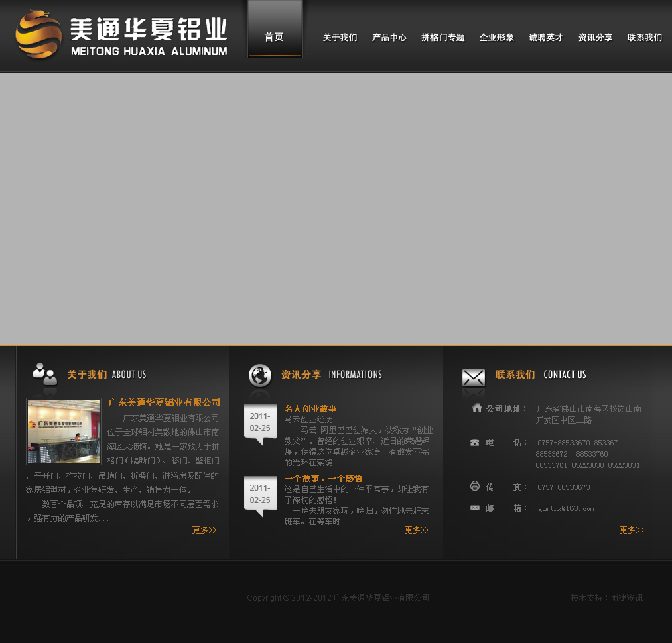Click the company reception photo thumbnail
Image resolution: width=672 pixels, height=643 pixels.
[x=64, y=431]
